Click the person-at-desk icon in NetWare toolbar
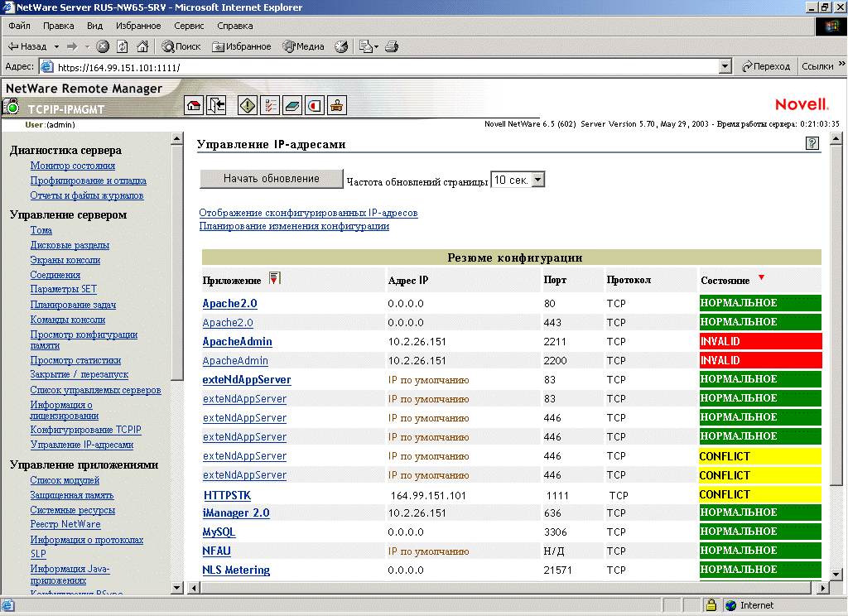The height and width of the screenshot is (616, 848). pos(337,105)
